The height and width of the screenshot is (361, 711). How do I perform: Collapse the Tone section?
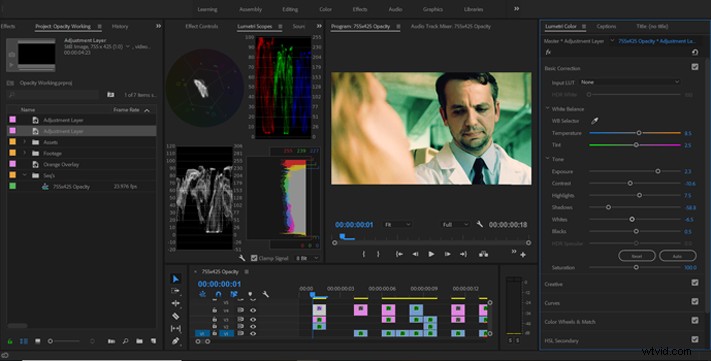tap(548, 159)
